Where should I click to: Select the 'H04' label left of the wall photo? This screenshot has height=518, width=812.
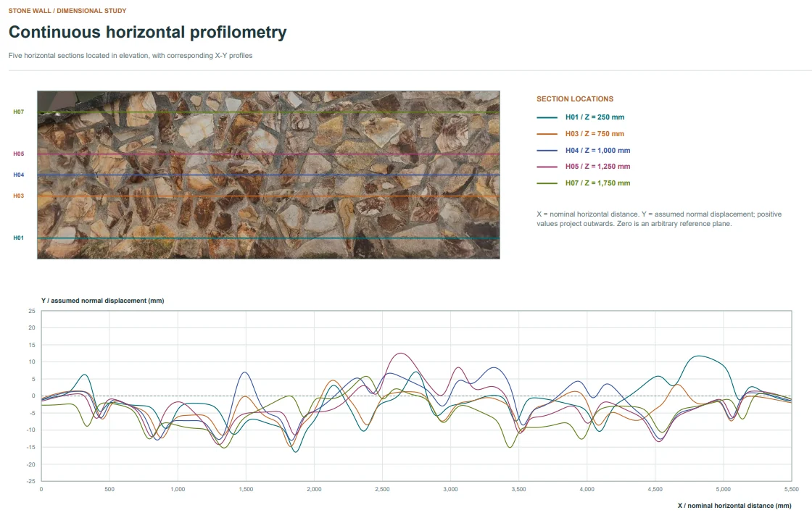click(x=19, y=175)
